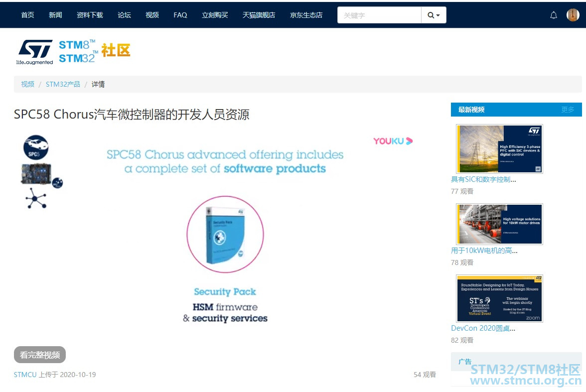
Task: Open the notification bell icon
Action: point(554,15)
